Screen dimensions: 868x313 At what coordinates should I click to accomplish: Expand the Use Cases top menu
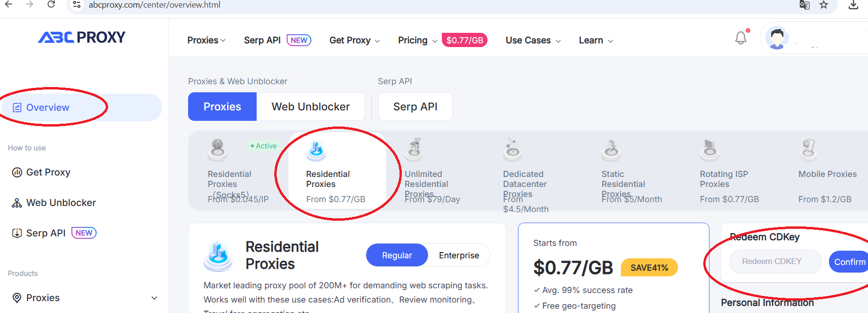point(533,40)
